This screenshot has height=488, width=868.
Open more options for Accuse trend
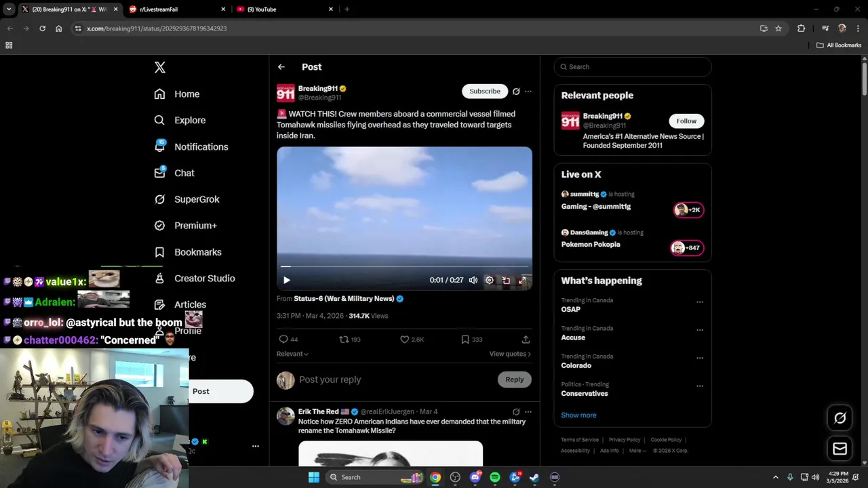pyautogui.click(x=700, y=330)
